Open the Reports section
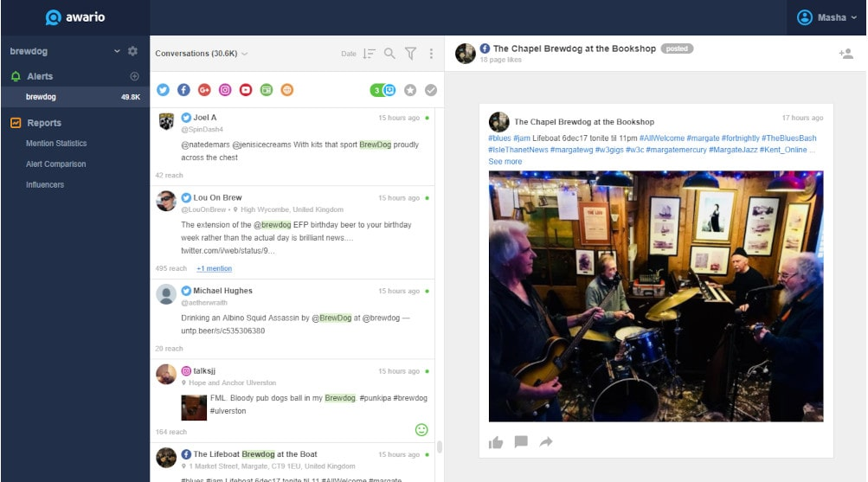 (44, 123)
